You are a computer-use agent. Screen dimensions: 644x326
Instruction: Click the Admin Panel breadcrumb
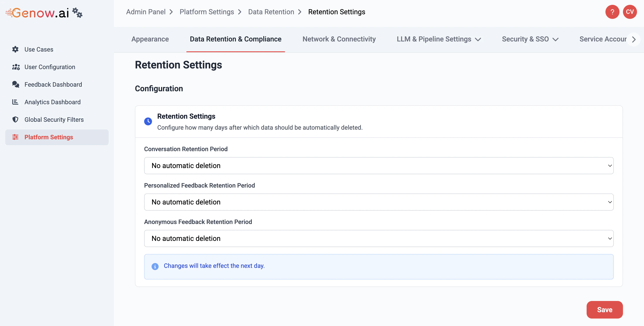[145, 12]
